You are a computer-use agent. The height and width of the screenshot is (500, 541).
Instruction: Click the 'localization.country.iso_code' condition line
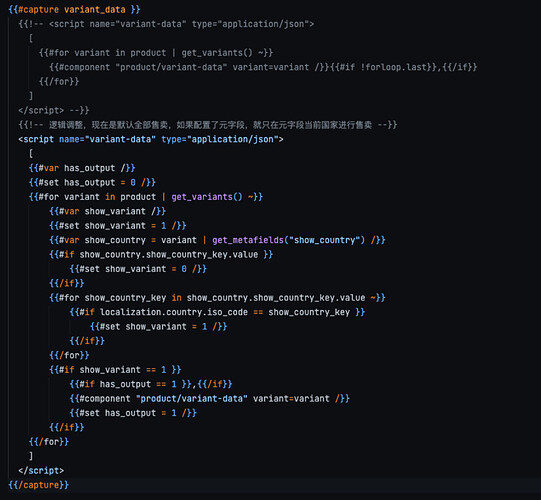pos(217,312)
